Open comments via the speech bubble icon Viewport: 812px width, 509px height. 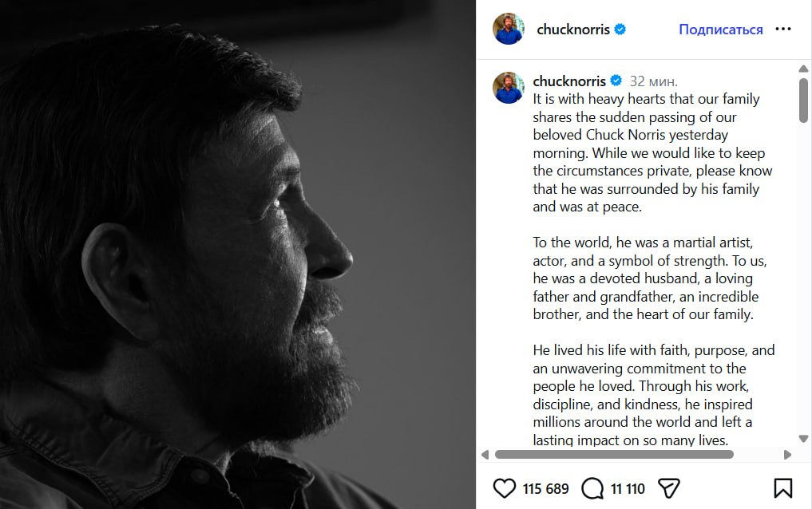[592, 487]
